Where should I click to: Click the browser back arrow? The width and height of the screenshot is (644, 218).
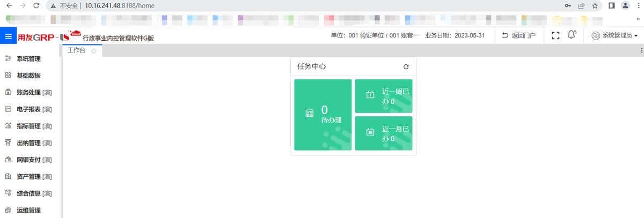[9, 5]
